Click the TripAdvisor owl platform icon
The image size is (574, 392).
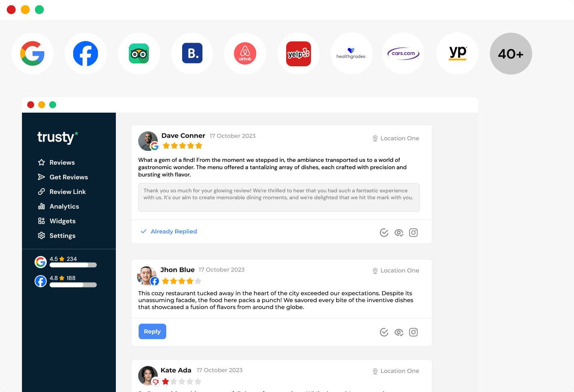139,54
